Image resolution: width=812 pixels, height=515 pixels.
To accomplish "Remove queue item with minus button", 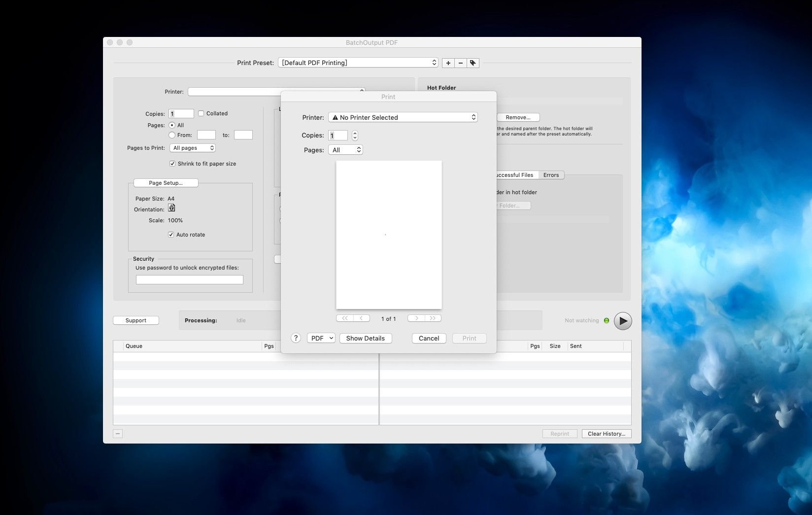I will click(x=118, y=434).
